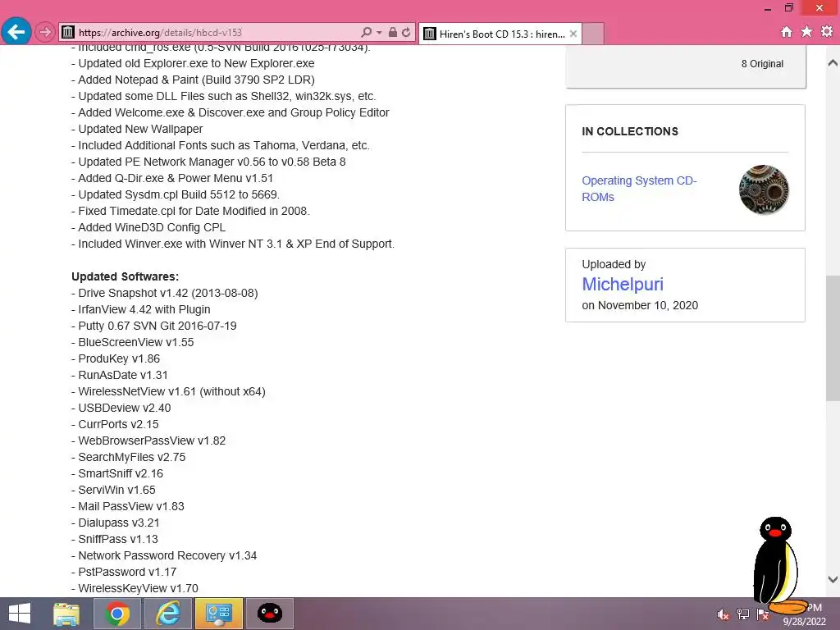Viewport: 840px width, 630px height.
Task: Click 'WebBrowserPassView v1.82' line
Action: [148, 441]
